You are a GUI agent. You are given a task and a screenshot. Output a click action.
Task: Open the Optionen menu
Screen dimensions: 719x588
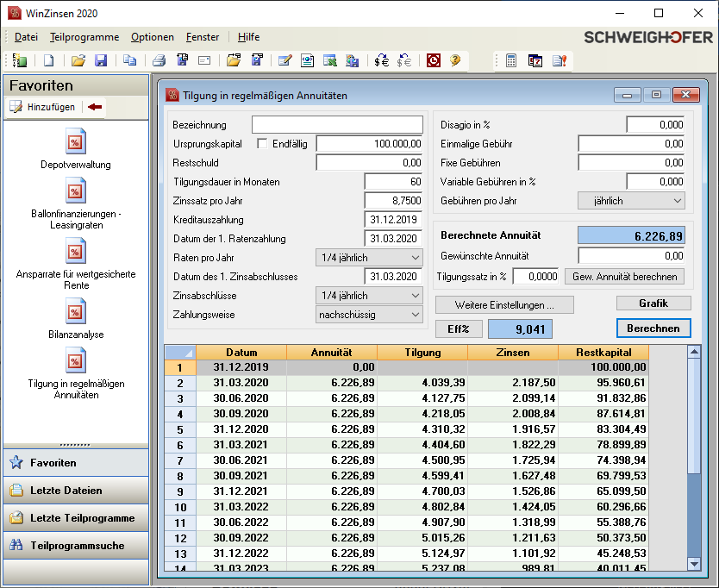[153, 37]
